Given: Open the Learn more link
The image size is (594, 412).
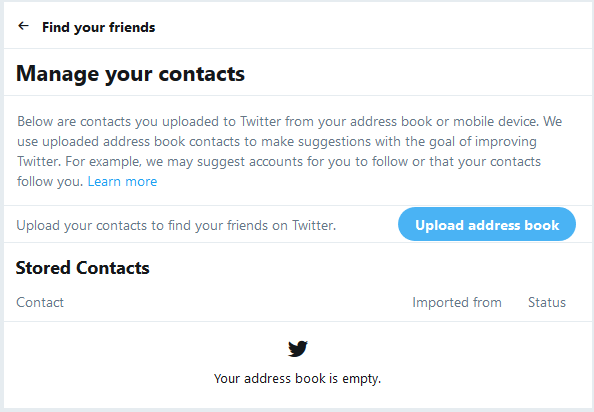Looking at the screenshot, I should coord(122,181).
